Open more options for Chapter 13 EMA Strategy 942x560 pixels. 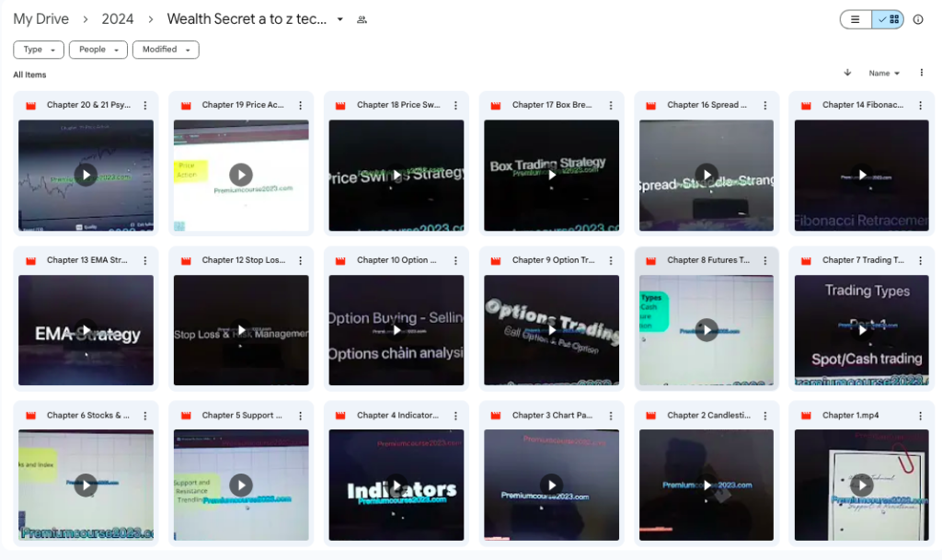coord(145,260)
